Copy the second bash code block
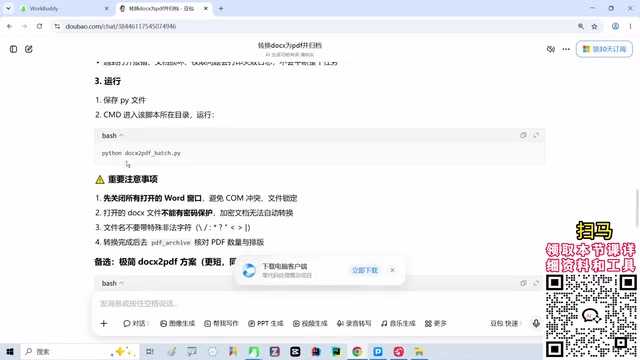 pos(523,283)
